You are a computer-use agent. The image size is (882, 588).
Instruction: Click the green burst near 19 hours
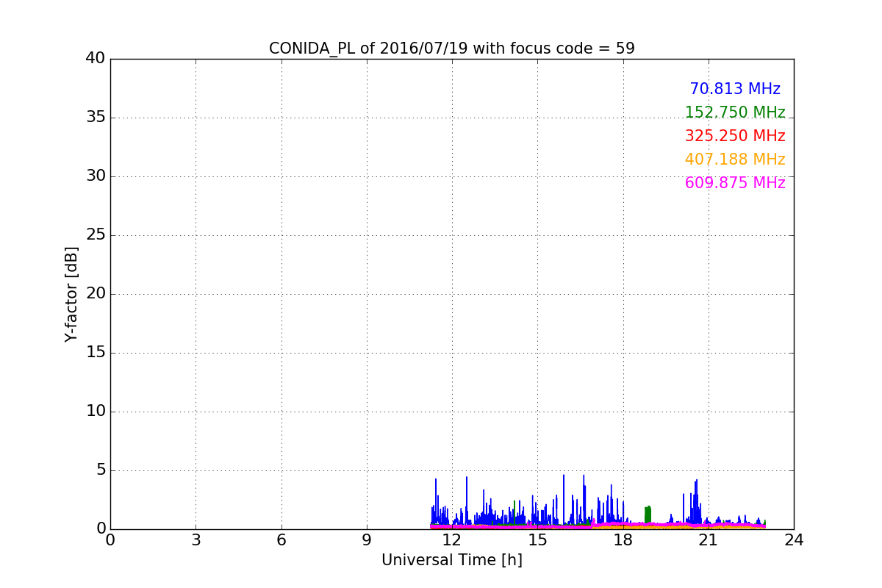point(648,514)
